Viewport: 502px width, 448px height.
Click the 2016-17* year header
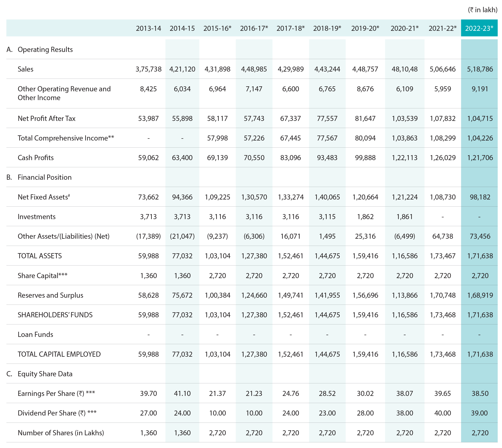point(254,28)
